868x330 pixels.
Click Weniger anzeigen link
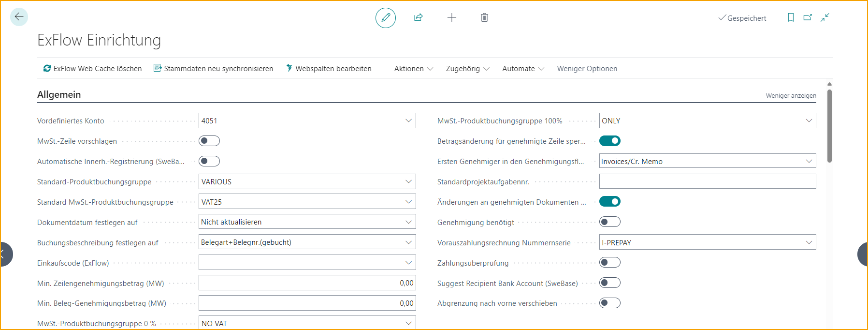791,96
